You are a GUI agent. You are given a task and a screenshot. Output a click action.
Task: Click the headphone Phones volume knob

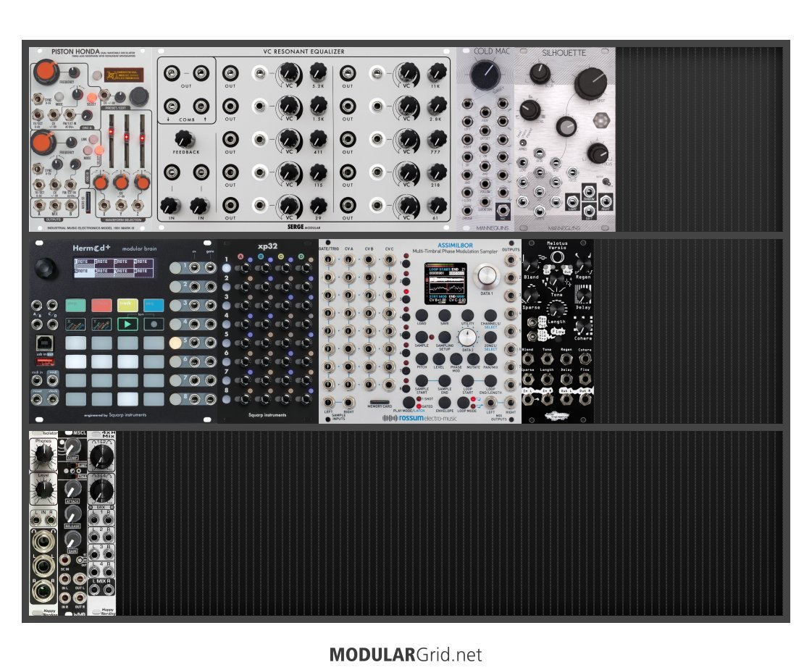pos(43,455)
